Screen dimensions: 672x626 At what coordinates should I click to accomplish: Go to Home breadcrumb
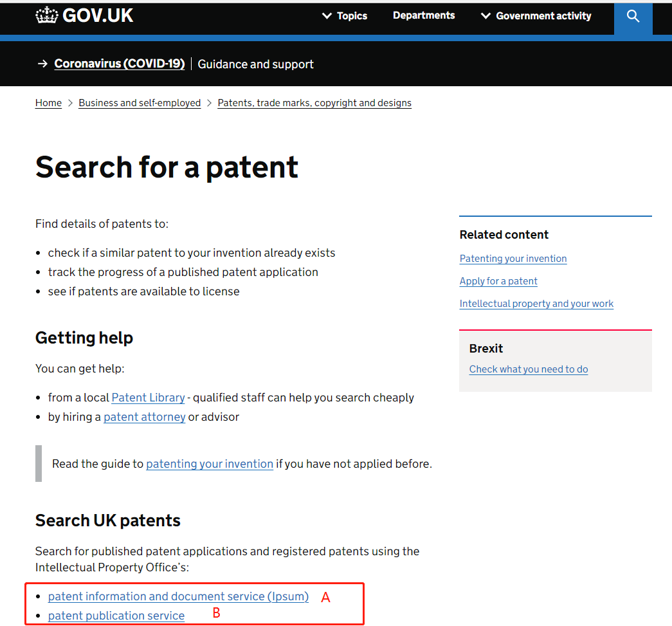48,103
